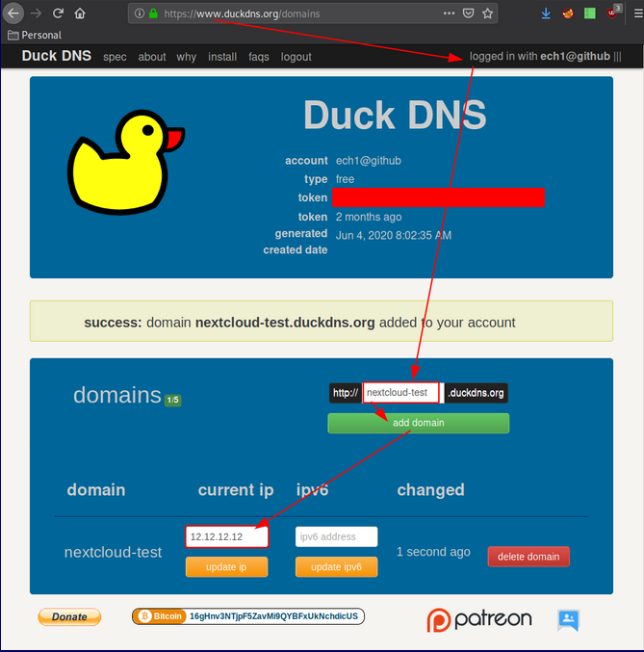Click the three bars beside ech1@github

617,56
